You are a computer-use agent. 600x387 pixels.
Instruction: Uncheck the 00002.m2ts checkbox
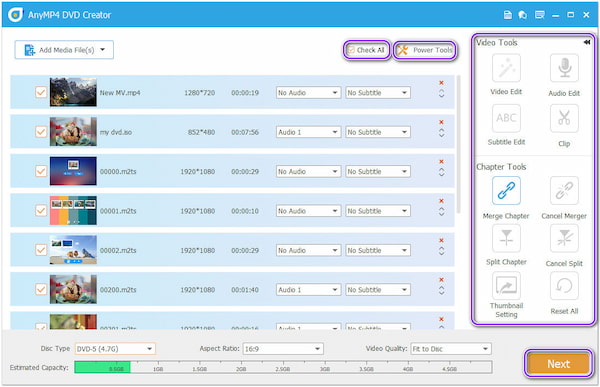tap(41, 250)
